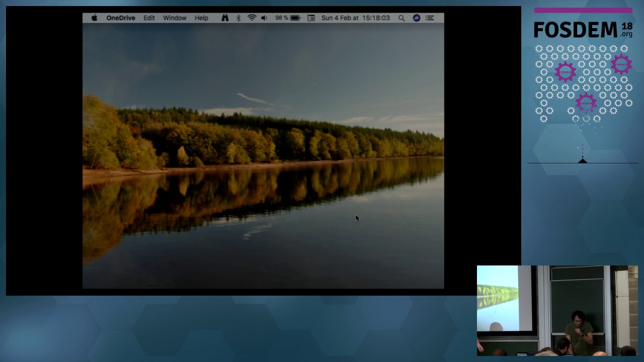Click the speaker camera thumbnail view

[557, 310]
